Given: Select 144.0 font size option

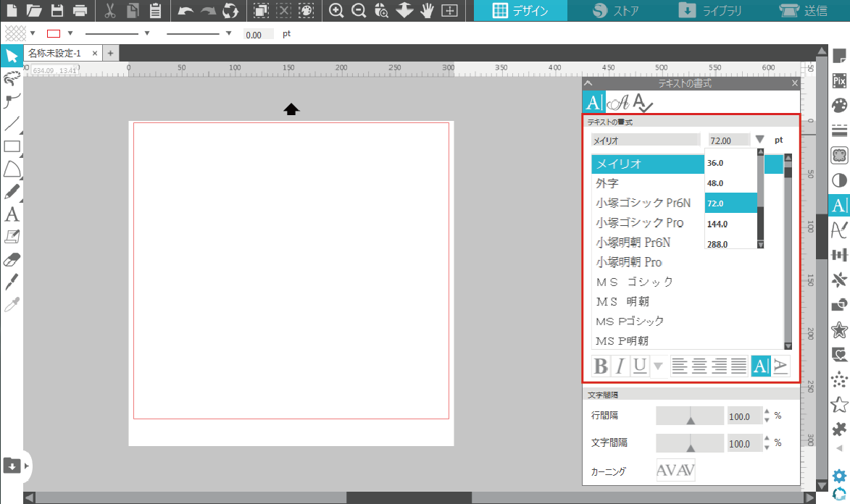Looking at the screenshot, I should tap(717, 224).
